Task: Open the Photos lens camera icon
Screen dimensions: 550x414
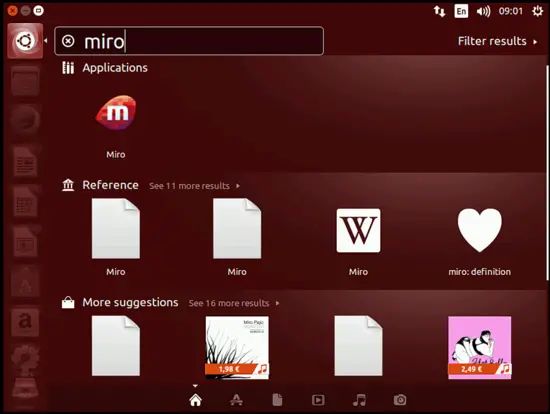Action: 400,400
